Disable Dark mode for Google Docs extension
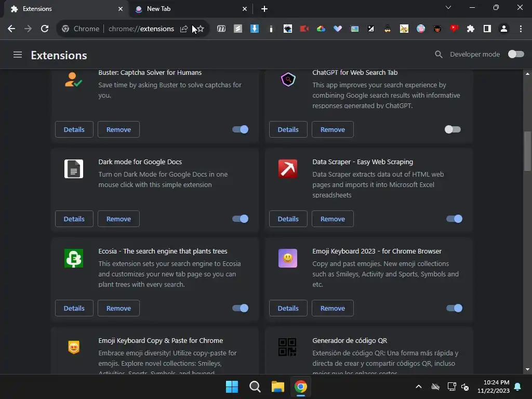Screen dimensions: 532x399 pyautogui.click(x=240, y=219)
